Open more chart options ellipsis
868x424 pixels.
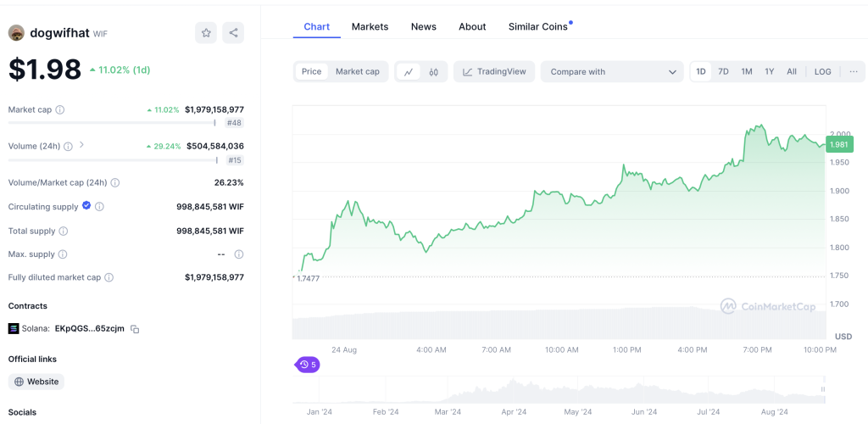pyautogui.click(x=853, y=71)
